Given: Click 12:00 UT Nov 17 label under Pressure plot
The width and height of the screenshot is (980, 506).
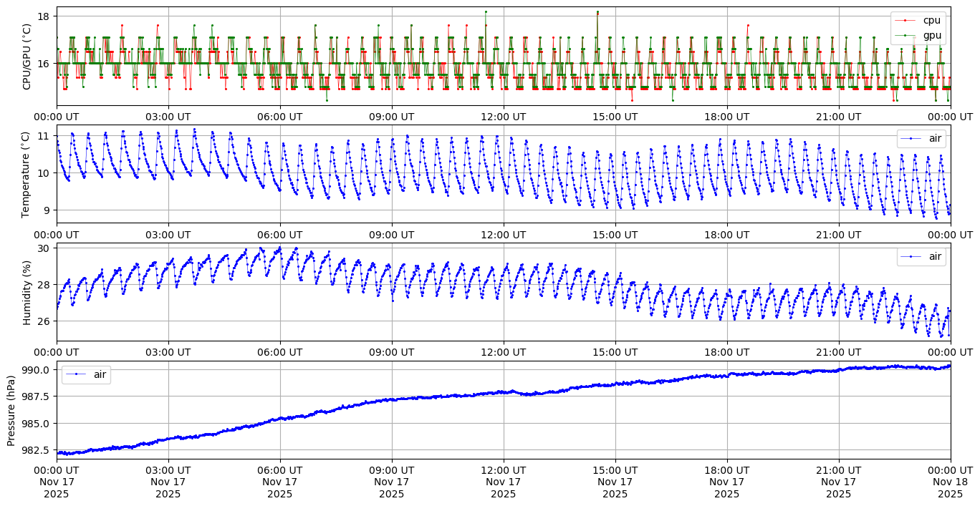Looking at the screenshot, I should pos(503,482).
